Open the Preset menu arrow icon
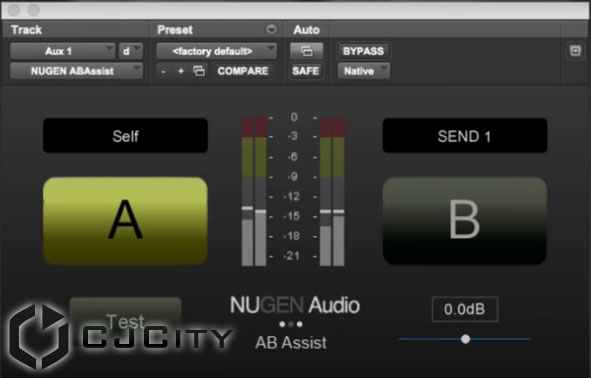The width and height of the screenshot is (591, 378). pos(271,29)
